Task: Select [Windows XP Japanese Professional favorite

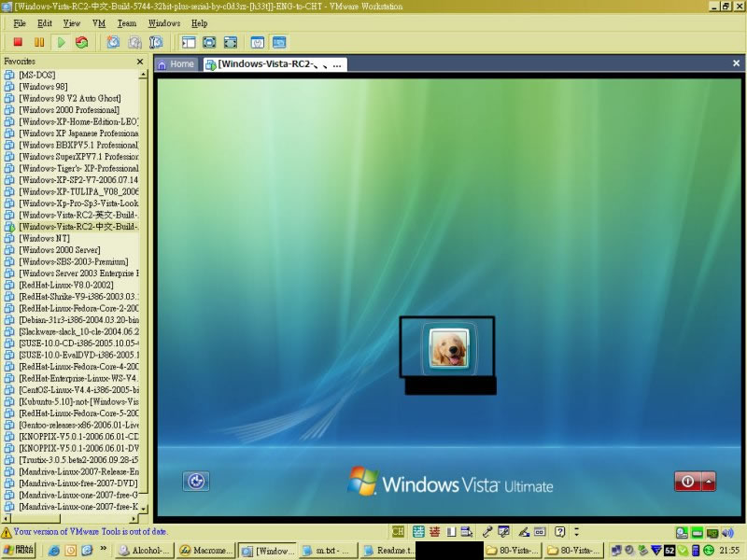Action: (x=78, y=133)
